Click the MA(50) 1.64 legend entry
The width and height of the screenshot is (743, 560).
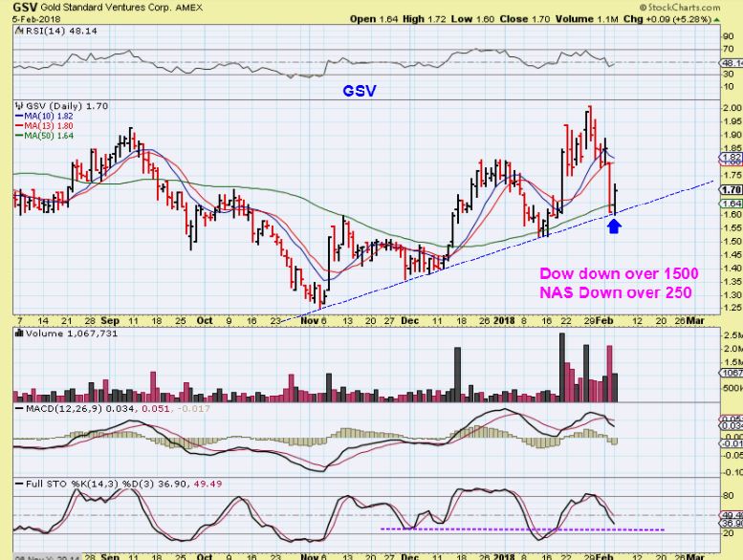(x=45, y=136)
